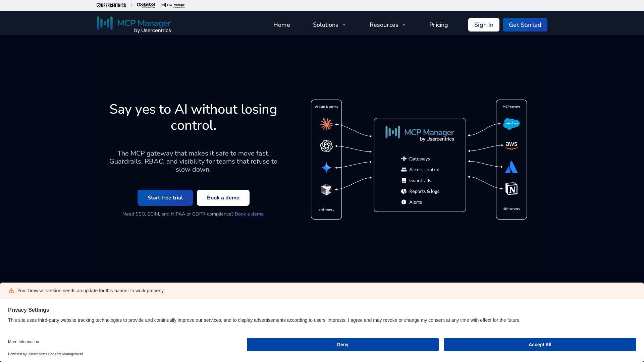Viewport: 644px width, 362px height.
Task: Click the Get Started button
Action: (x=525, y=25)
